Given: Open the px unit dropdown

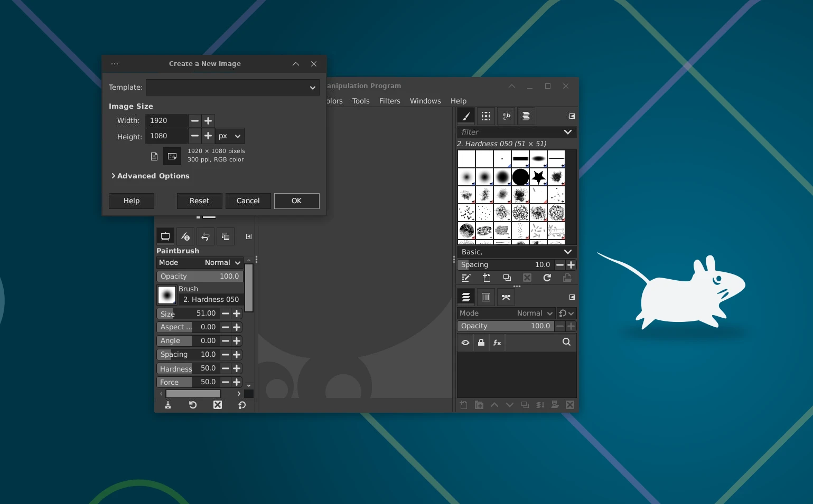Looking at the screenshot, I should tap(230, 136).
